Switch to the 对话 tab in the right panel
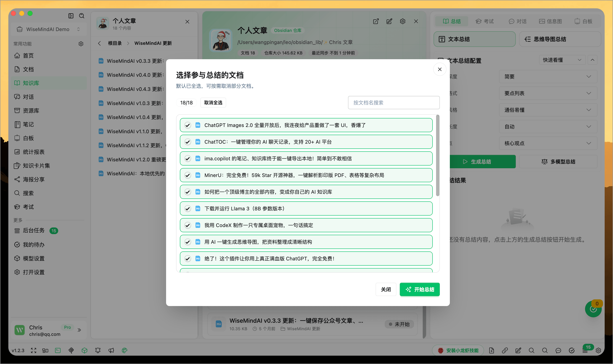The width and height of the screenshot is (613, 364). [x=517, y=21]
